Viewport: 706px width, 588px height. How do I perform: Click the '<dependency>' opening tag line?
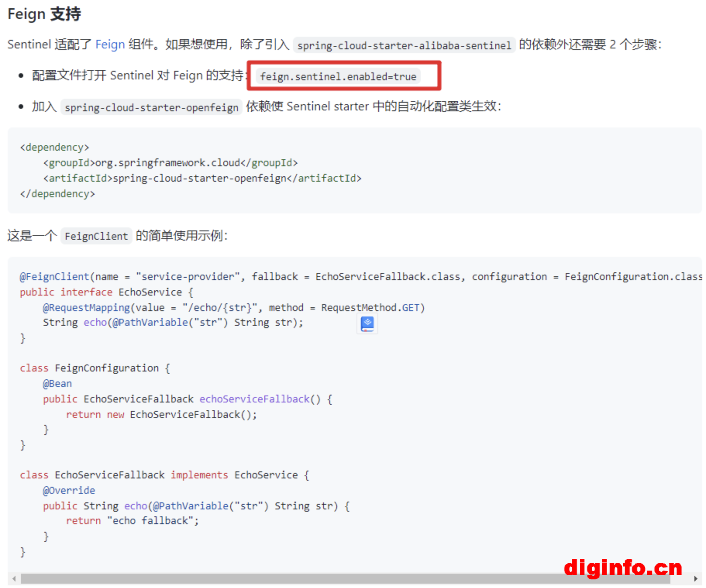coord(55,147)
